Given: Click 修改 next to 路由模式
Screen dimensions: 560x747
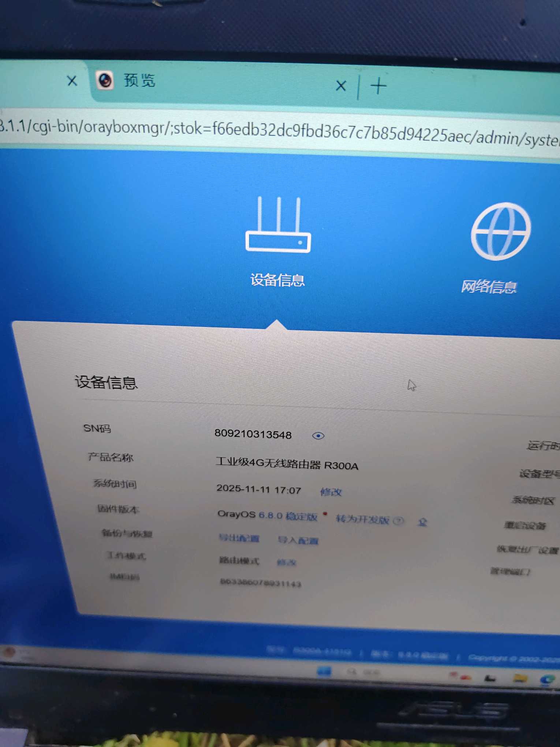Looking at the screenshot, I should tap(287, 562).
